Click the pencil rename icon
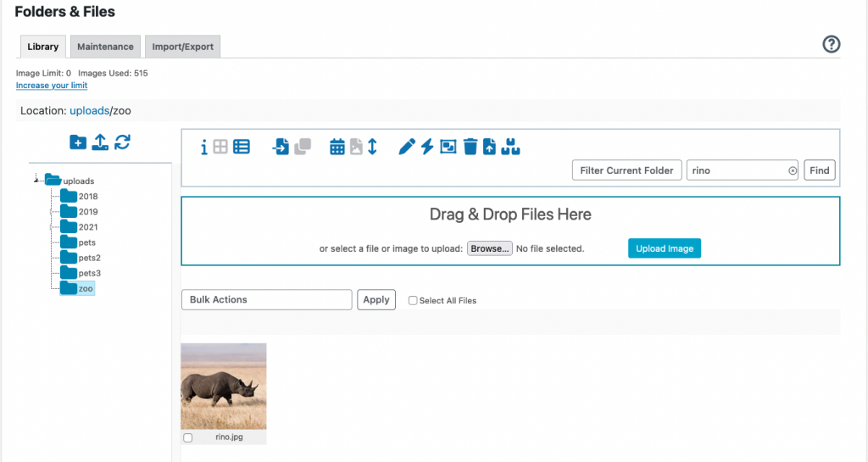868x462 pixels. tap(407, 147)
